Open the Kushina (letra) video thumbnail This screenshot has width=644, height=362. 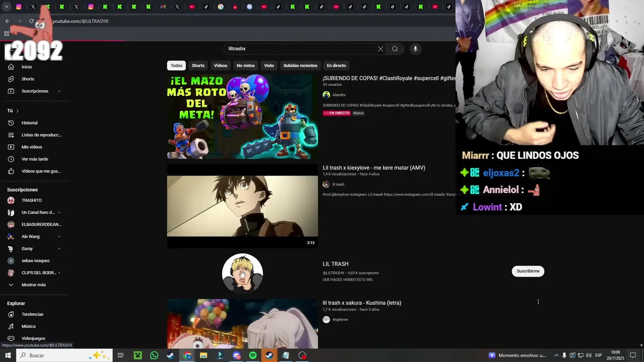point(243,324)
